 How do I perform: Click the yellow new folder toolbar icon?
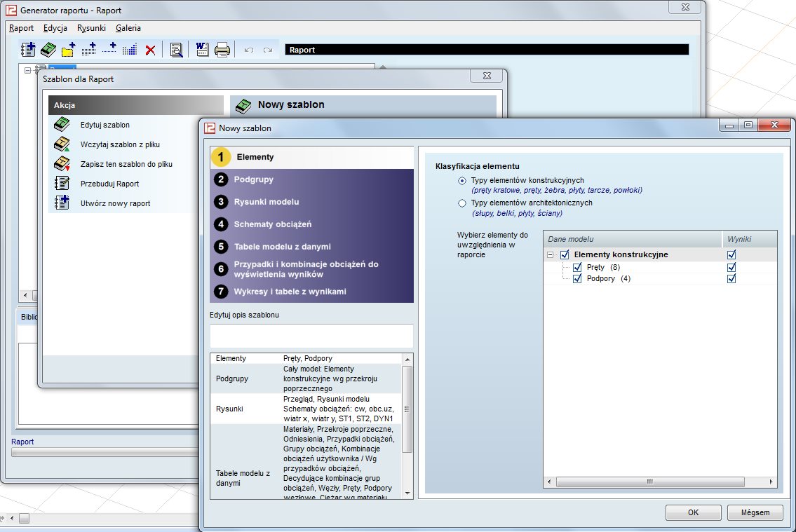pyautogui.click(x=68, y=50)
